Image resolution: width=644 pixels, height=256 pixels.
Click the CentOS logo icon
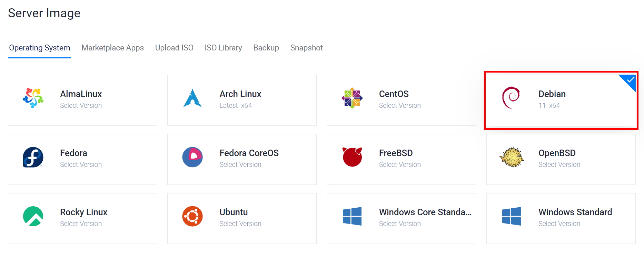pos(352,98)
